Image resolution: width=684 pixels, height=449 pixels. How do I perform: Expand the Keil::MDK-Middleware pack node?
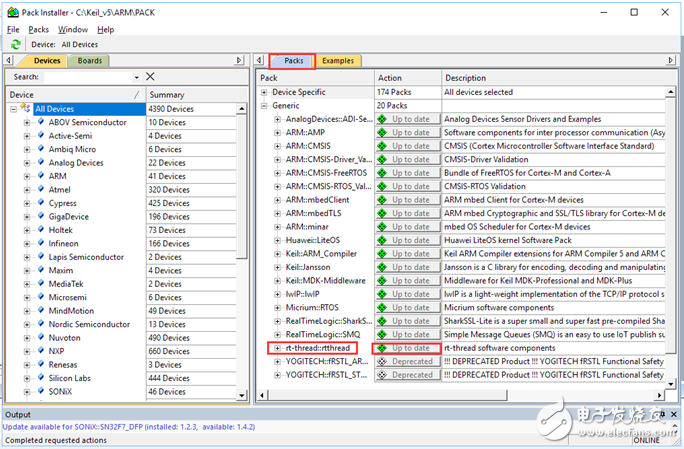point(277,281)
